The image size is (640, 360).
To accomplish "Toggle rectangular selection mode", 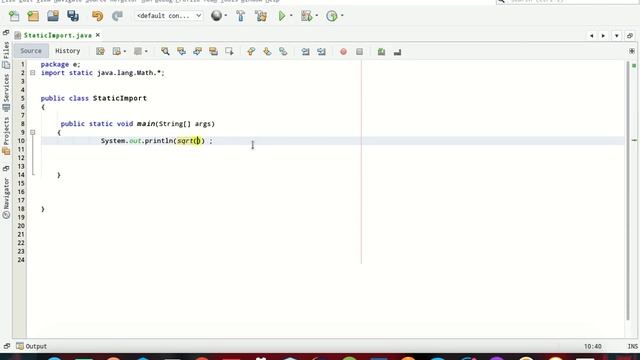I will coord(229,51).
